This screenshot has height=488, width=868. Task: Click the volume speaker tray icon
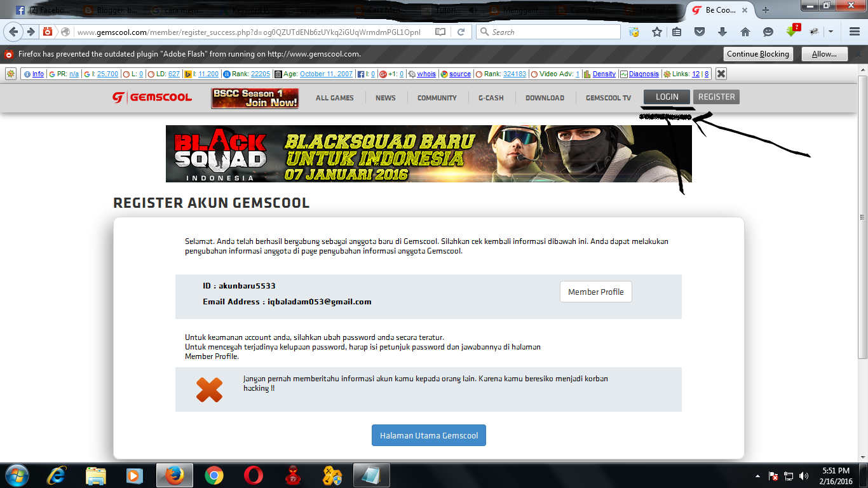804,476
